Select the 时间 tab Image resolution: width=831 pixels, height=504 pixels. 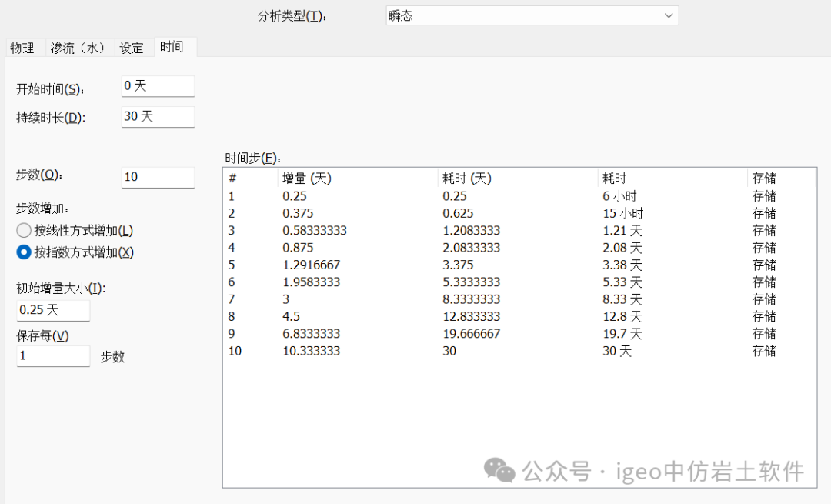coord(172,47)
